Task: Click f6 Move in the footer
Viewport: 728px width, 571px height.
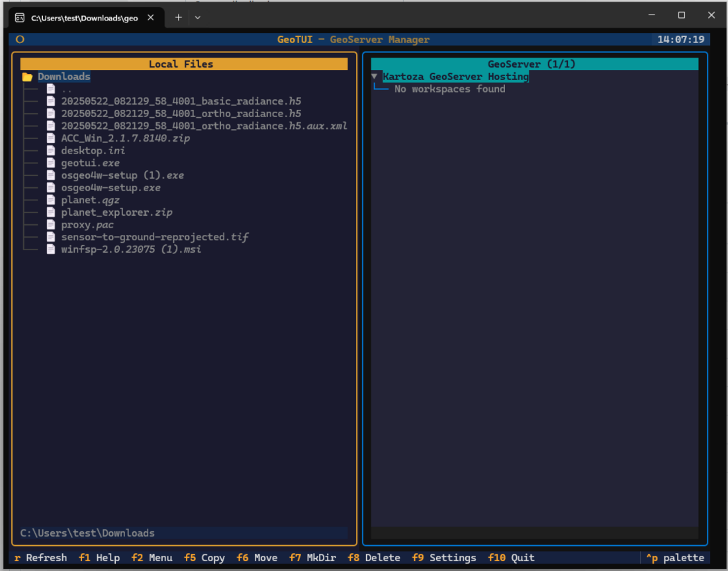Action: coord(257,558)
